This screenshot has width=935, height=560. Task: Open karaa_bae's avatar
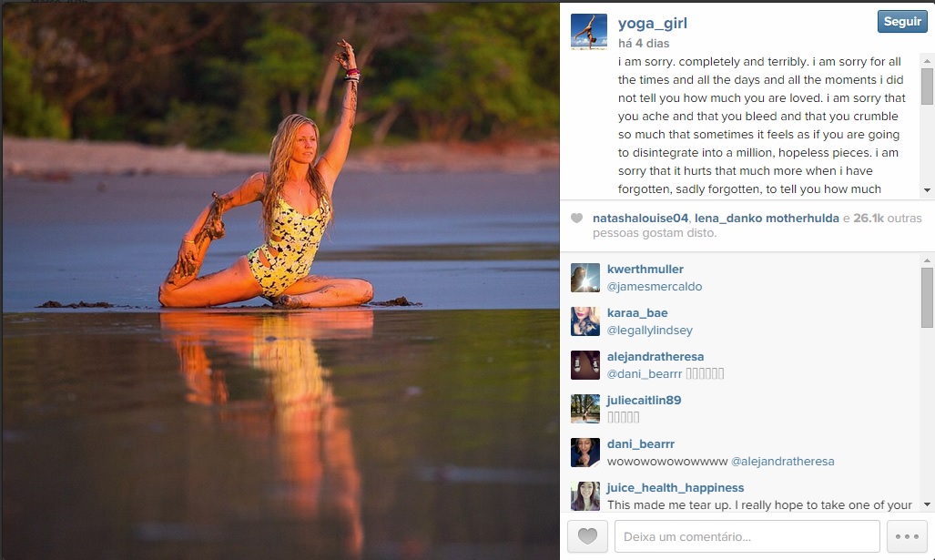click(x=585, y=321)
